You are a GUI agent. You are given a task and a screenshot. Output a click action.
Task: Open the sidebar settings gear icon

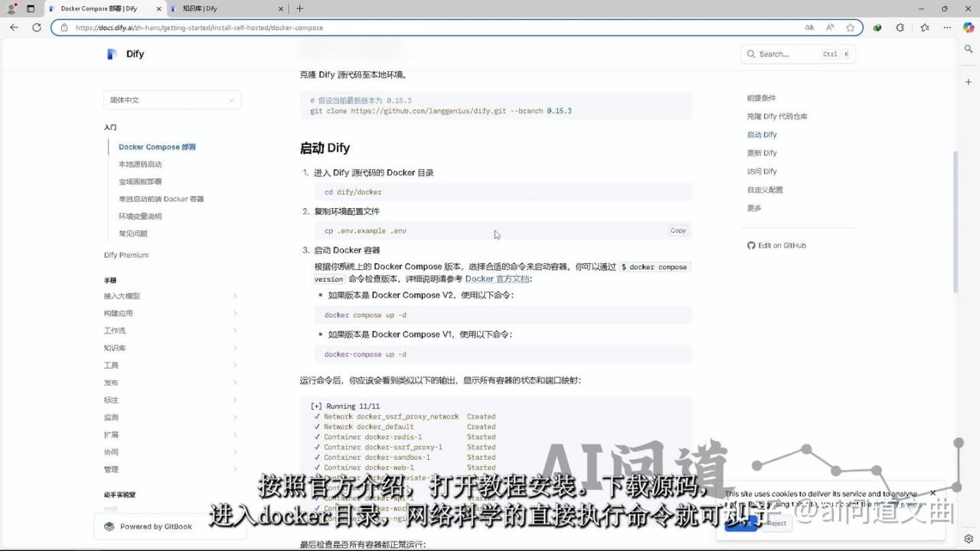pyautogui.click(x=969, y=539)
